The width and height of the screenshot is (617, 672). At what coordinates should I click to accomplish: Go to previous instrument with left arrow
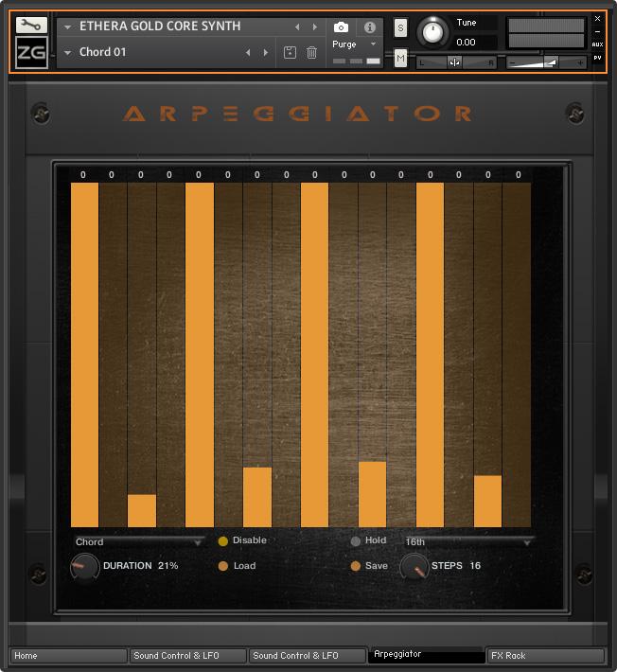[x=297, y=27]
